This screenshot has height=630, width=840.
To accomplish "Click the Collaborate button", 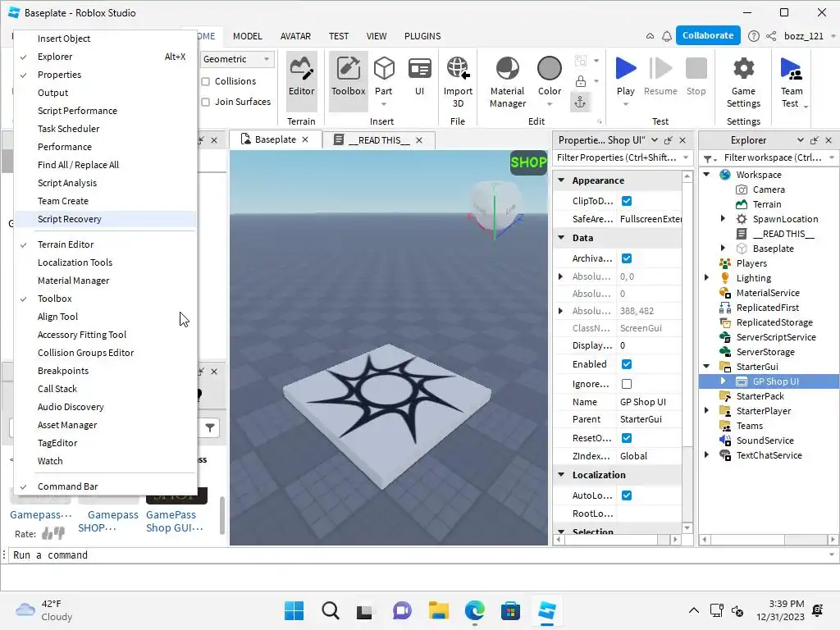I will 708,35.
